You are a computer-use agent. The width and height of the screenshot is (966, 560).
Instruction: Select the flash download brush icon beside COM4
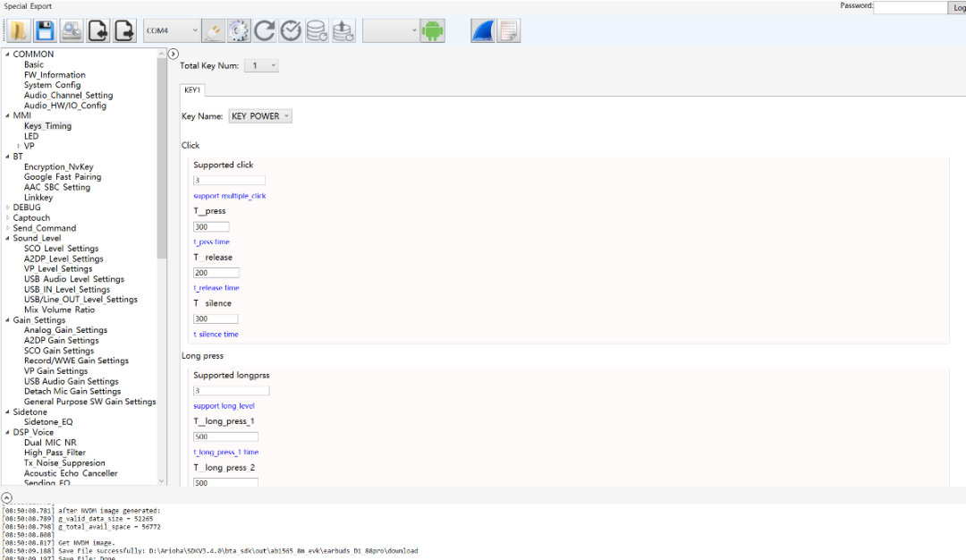pos(213,30)
